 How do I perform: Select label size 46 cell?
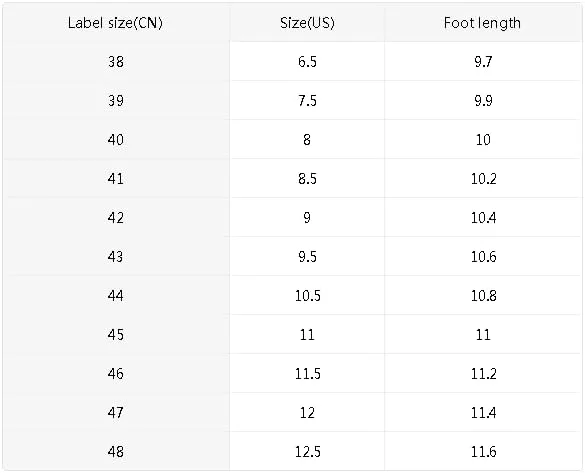click(x=116, y=373)
